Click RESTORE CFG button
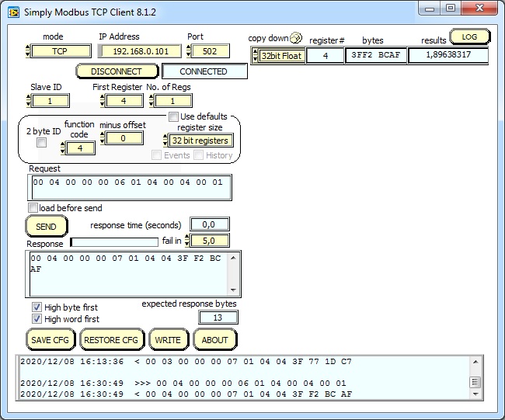 tap(111, 340)
